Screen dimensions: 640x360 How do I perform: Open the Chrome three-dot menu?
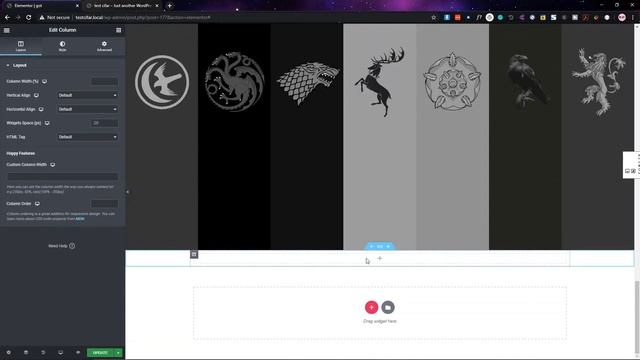(x=633, y=18)
